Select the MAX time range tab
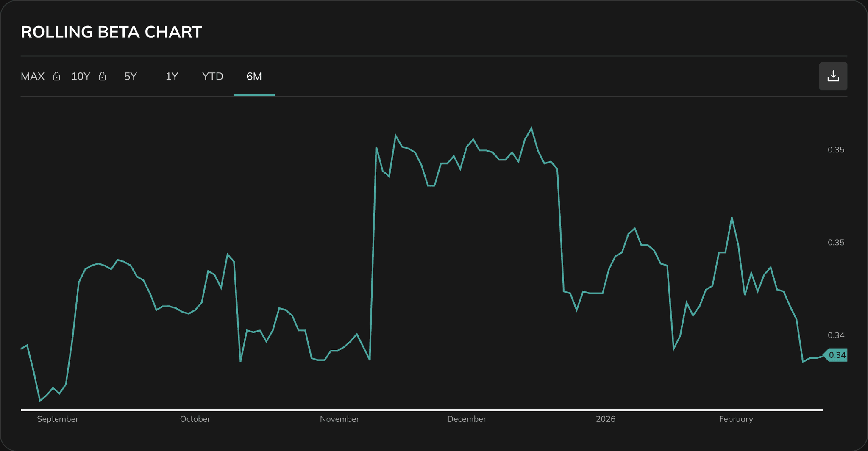Viewport: 868px width, 451px height. 32,77
